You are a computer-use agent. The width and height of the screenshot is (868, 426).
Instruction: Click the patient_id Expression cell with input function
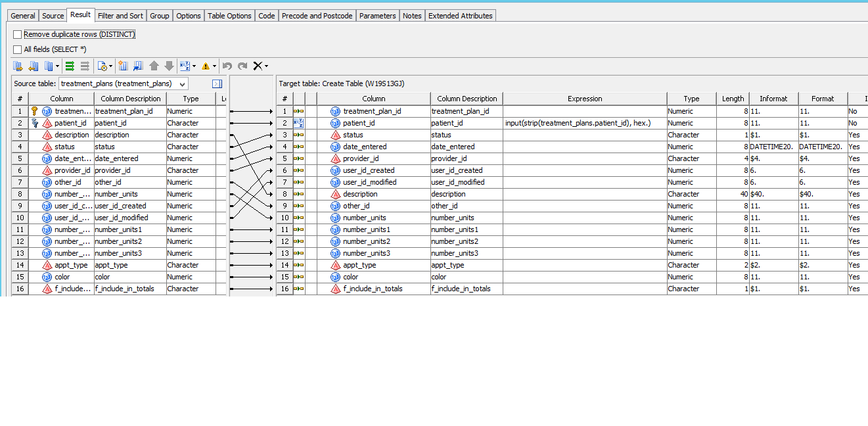coord(583,123)
